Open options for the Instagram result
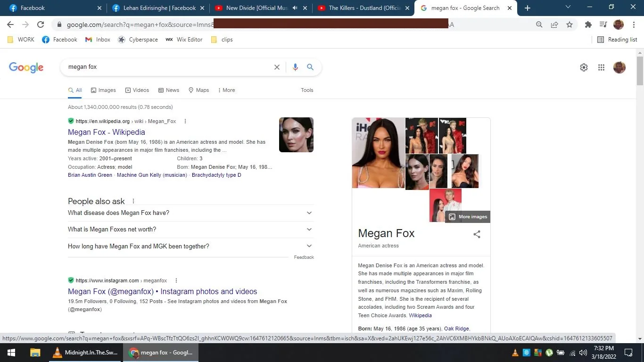Screen dimensions: 644x362 point(176,280)
